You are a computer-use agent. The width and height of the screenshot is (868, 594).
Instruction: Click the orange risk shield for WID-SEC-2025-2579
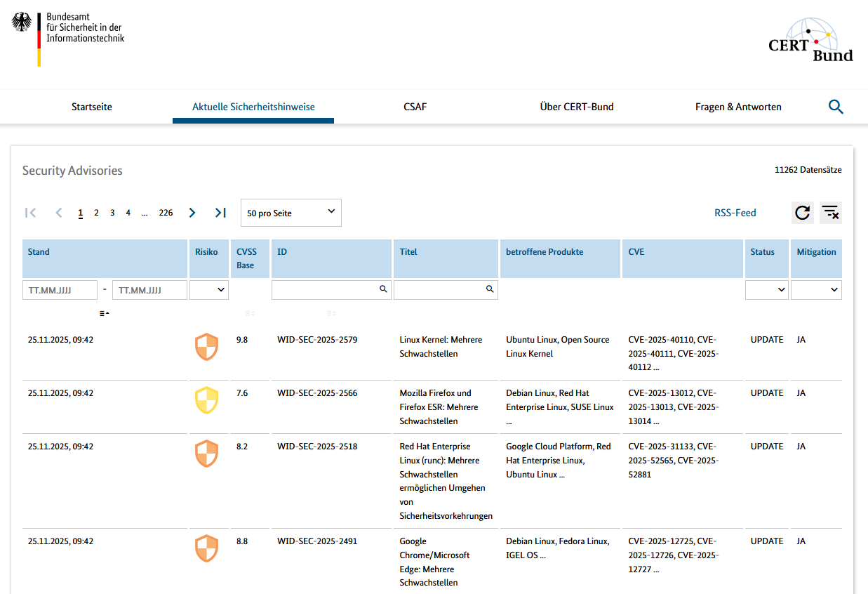tap(206, 347)
